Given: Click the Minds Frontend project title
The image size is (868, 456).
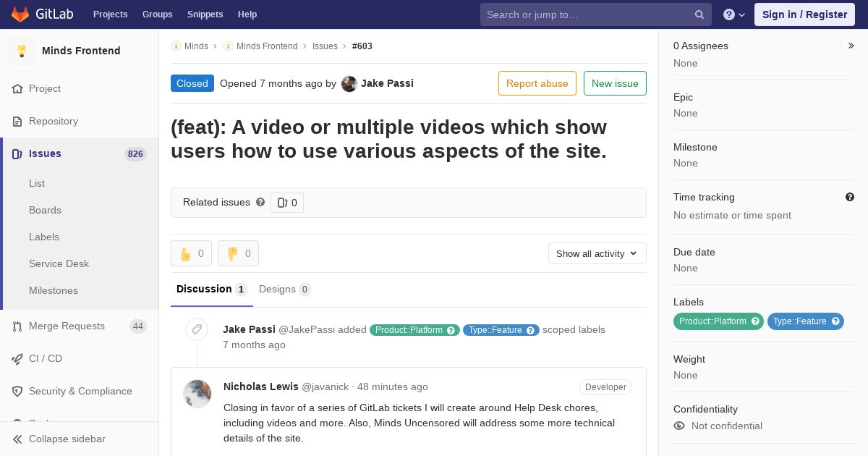Looking at the screenshot, I should [x=81, y=51].
